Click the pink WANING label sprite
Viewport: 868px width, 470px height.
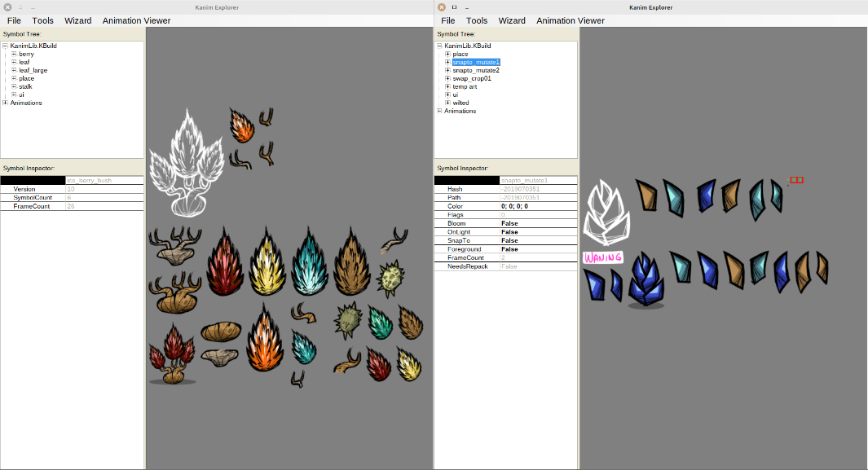602,257
